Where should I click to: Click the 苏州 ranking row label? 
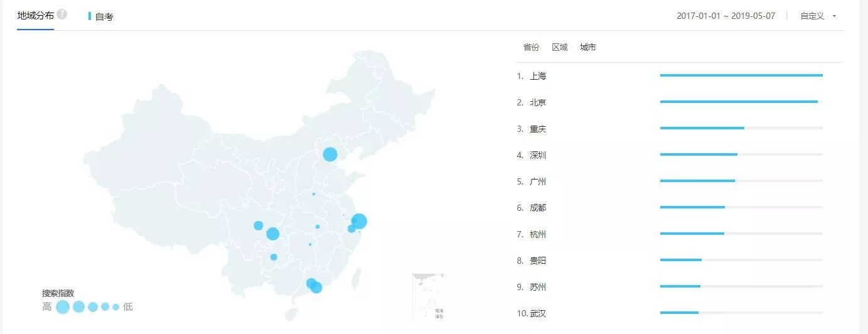[x=538, y=287]
